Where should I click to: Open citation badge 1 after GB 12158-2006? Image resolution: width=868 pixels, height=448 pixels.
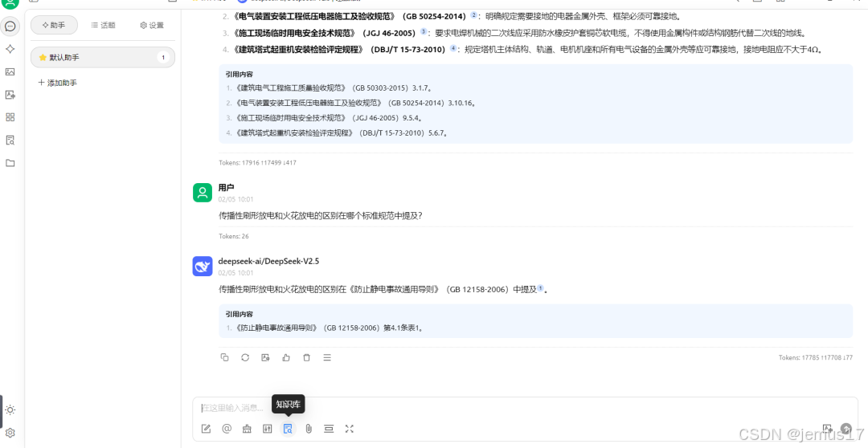click(541, 288)
